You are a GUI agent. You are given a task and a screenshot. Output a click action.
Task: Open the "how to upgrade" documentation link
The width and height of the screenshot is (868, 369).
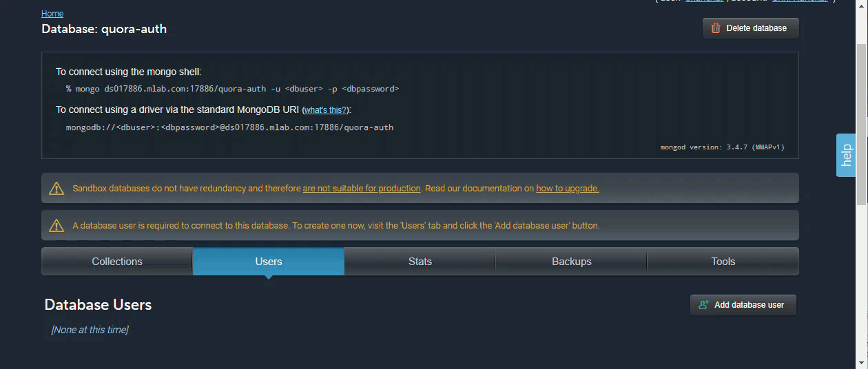(x=568, y=188)
